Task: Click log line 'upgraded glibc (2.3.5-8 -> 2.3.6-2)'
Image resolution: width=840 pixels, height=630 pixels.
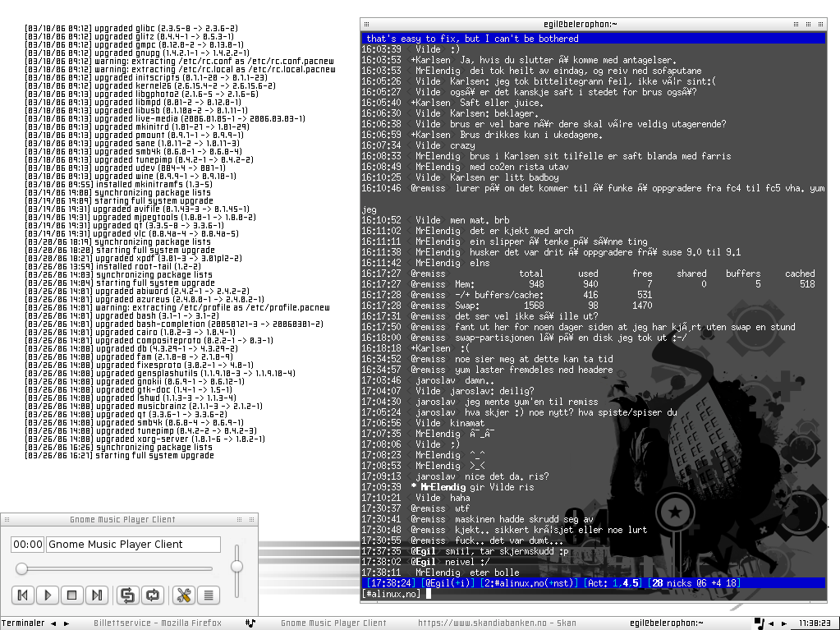Action: [x=131, y=29]
